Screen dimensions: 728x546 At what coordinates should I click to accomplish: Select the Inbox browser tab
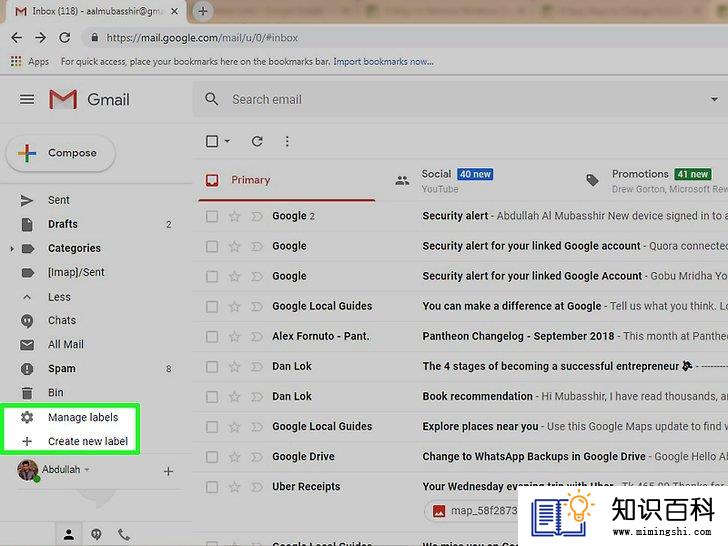click(x=97, y=11)
